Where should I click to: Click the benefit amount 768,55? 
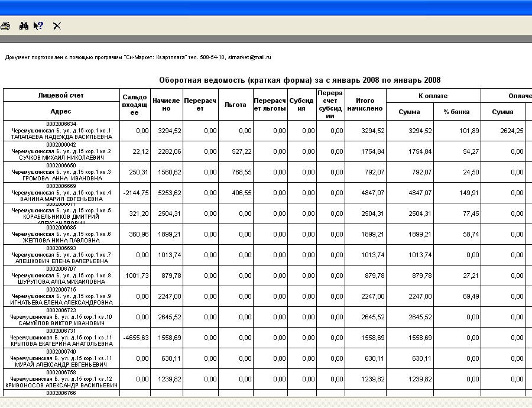(242, 172)
